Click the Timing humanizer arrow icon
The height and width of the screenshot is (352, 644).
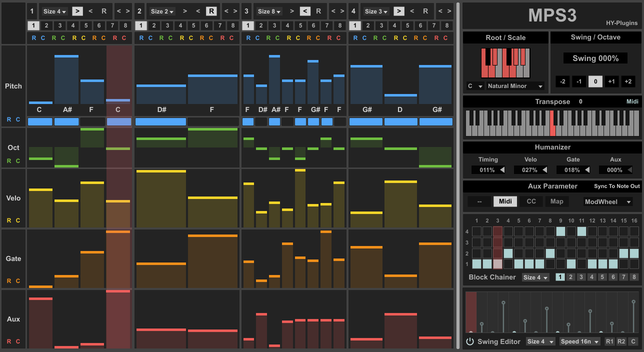[502, 170]
